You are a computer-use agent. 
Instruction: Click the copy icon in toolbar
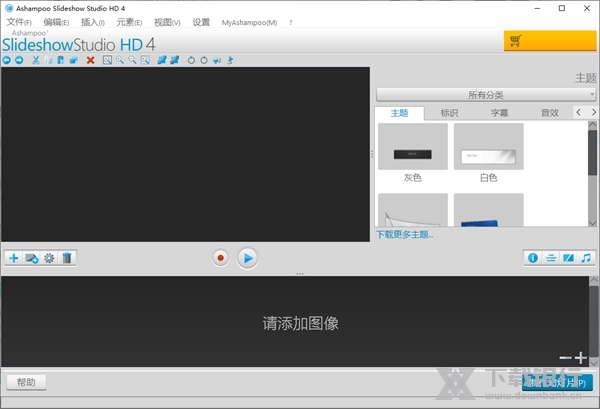(49, 60)
